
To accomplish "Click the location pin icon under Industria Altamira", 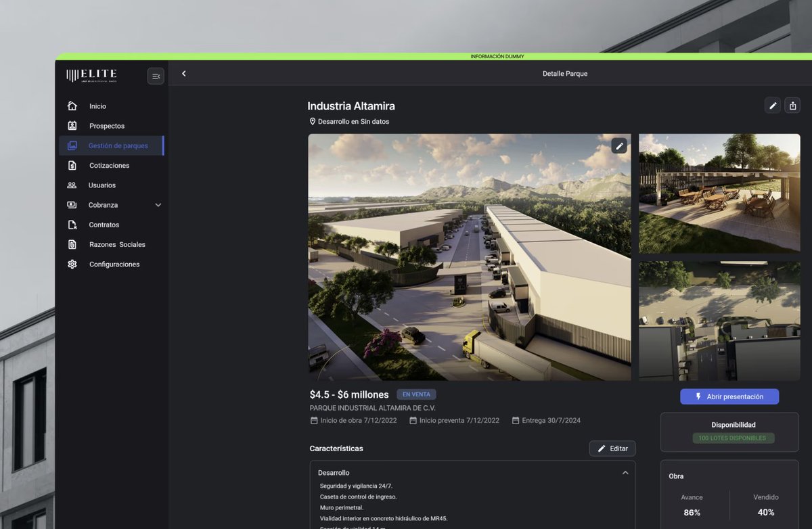I will coord(313,122).
